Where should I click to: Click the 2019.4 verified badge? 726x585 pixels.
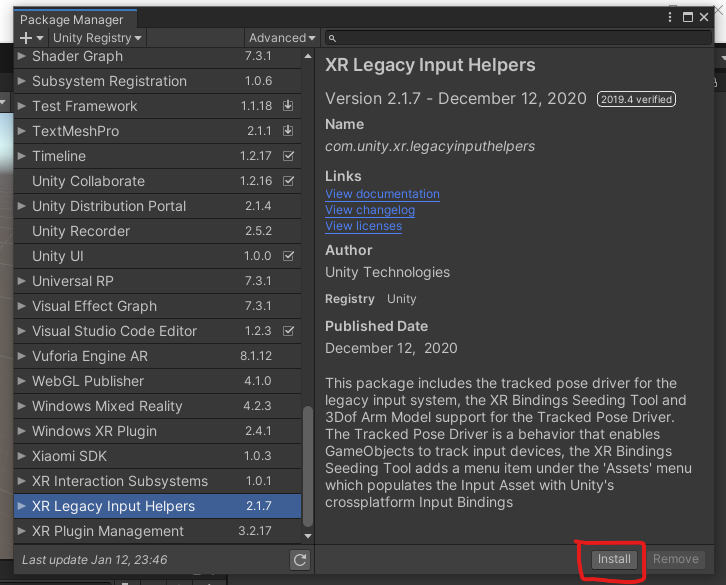click(636, 99)
